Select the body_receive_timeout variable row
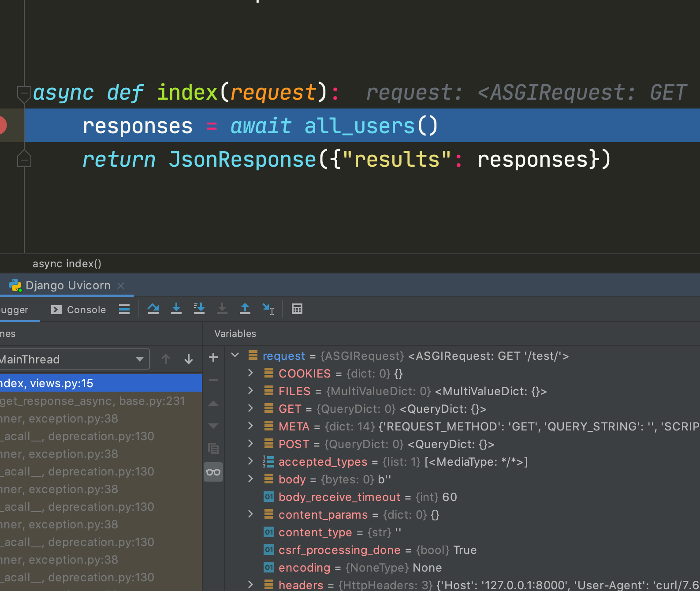Image resolution: width=700 pixels, height=591 pixels. [462, 497]
